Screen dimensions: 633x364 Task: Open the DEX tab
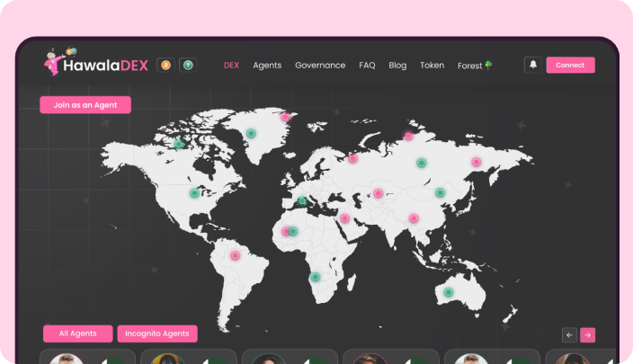tap(231, 66)
